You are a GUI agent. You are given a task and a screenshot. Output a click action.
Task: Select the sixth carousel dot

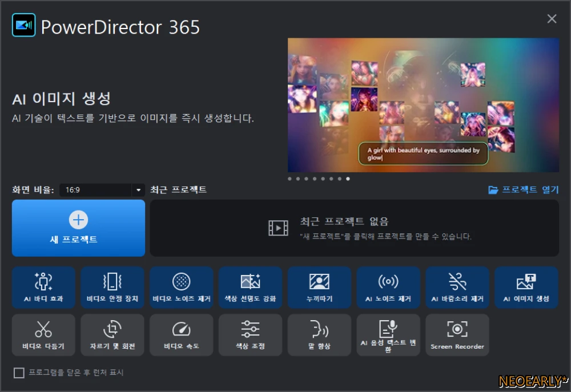point(331,179)
